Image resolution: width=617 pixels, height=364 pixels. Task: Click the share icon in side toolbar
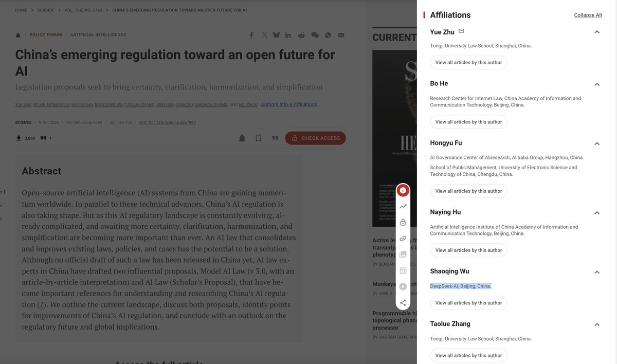tap(403, 303)
